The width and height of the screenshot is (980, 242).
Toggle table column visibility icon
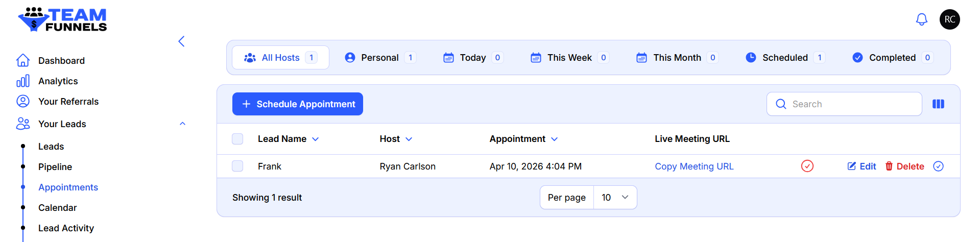[x=938, y=104]
